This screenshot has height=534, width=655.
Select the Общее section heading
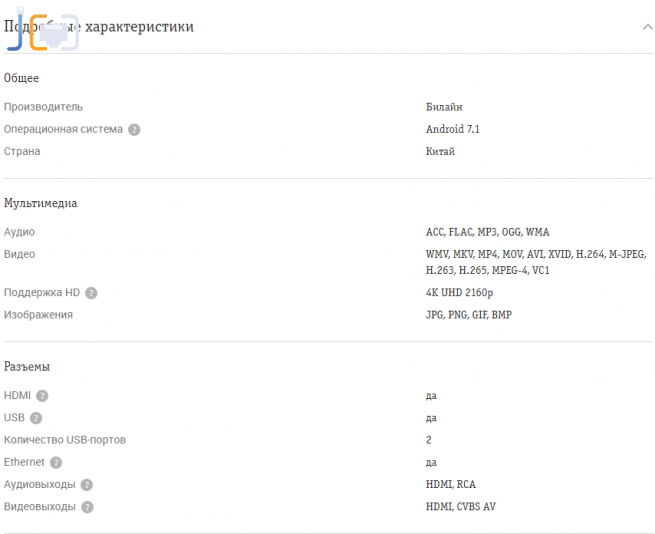(21, 78)
